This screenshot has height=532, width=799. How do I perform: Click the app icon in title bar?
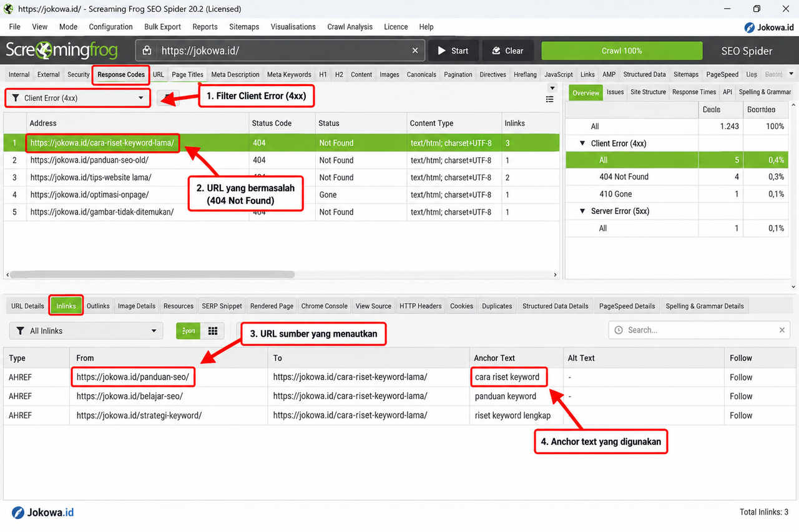pos(8,9)
